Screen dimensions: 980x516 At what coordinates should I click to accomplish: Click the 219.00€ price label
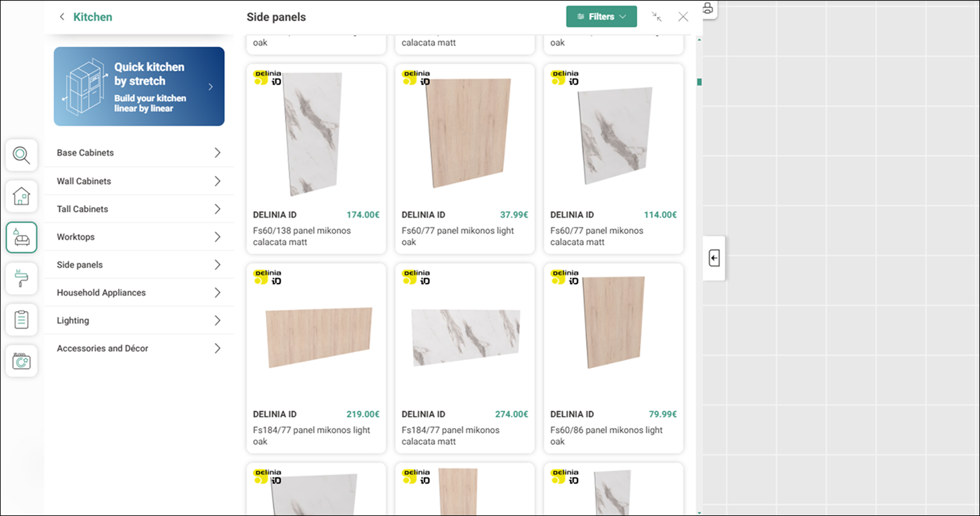click(363, 414)
